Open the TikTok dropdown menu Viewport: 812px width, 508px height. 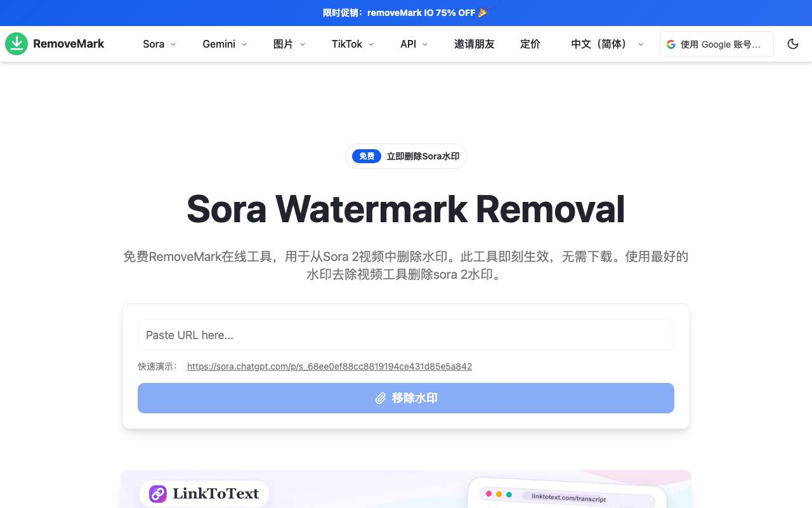353,44
